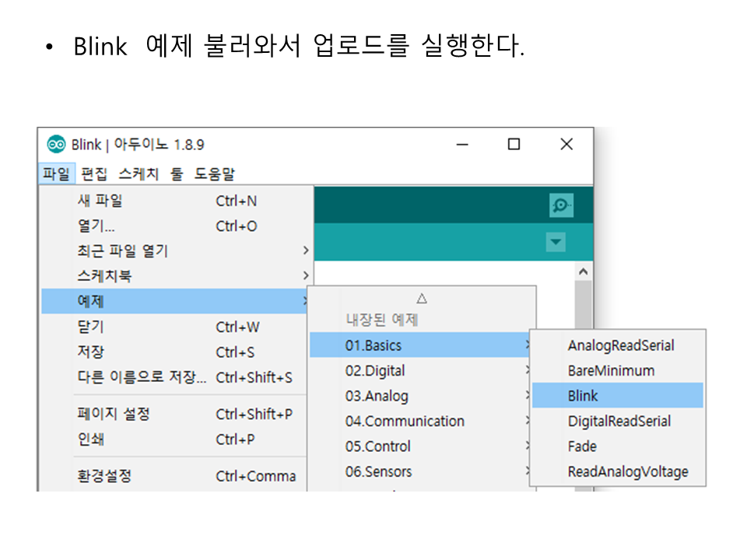Open the AnalogReadSerial example
The height and width of the screenshot is (560, 747).
pos(617,345)
